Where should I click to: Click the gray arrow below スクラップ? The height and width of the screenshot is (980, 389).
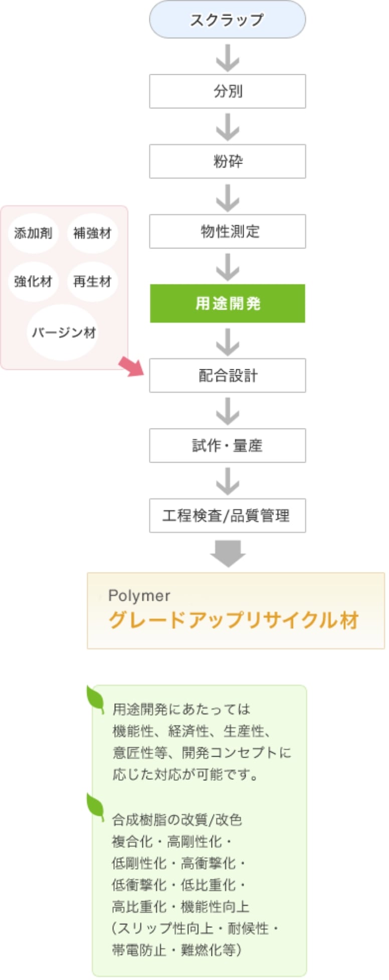pyautogui.click(x=228, y=57)
